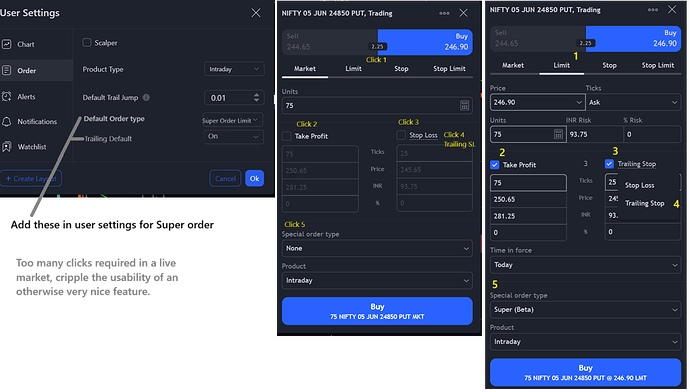690x392 pixels.
Task: Open the Chart settings section icon
Action: 7,44
